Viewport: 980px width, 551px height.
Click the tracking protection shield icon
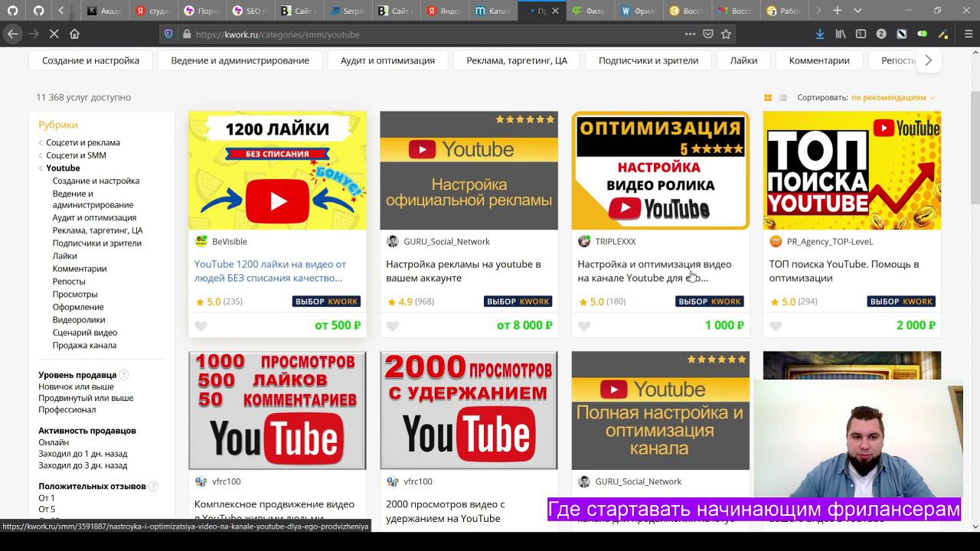coord(168,34)
